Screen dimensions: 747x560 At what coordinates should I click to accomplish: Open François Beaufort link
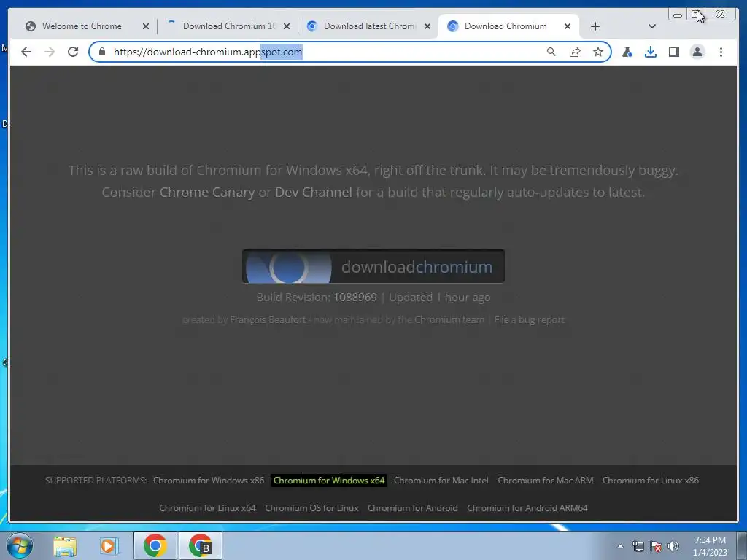click(x=268, y=319)
